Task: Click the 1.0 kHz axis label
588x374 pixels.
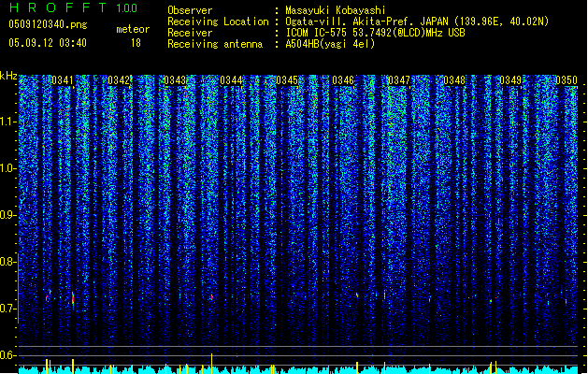Action: coord(8,168)
